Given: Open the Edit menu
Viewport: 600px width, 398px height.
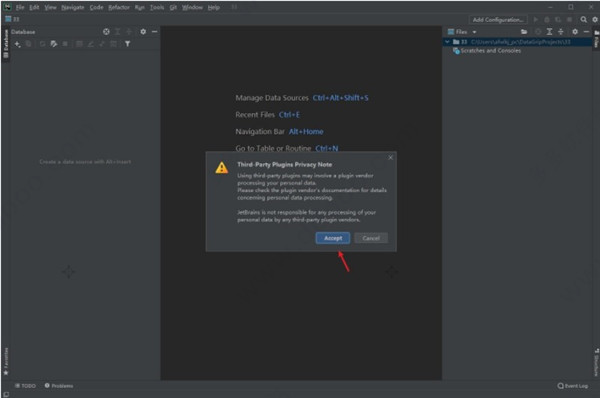Looking at the screenshot, I should pos(34,7).
